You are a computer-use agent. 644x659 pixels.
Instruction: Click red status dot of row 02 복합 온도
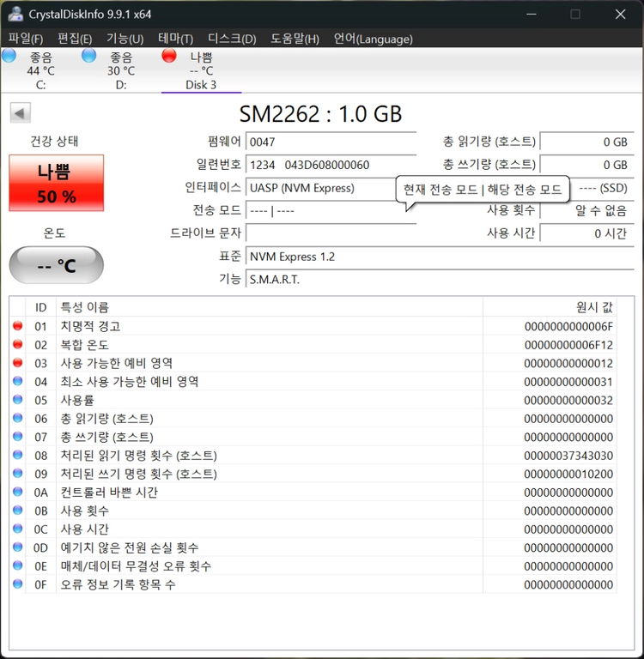(18, 344)
